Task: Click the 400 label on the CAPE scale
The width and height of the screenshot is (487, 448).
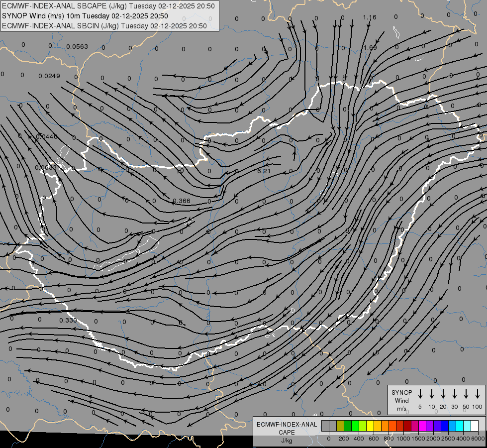Action: [359, 439]
